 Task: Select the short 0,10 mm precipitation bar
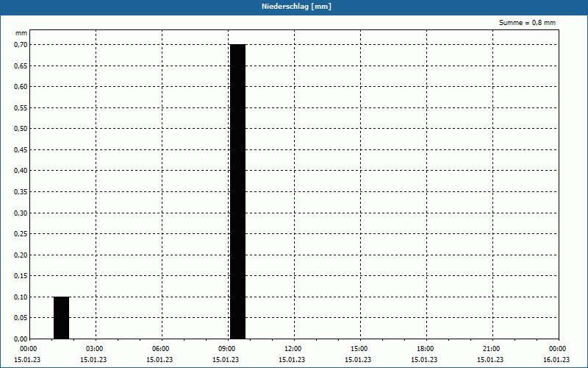(62, 318)
